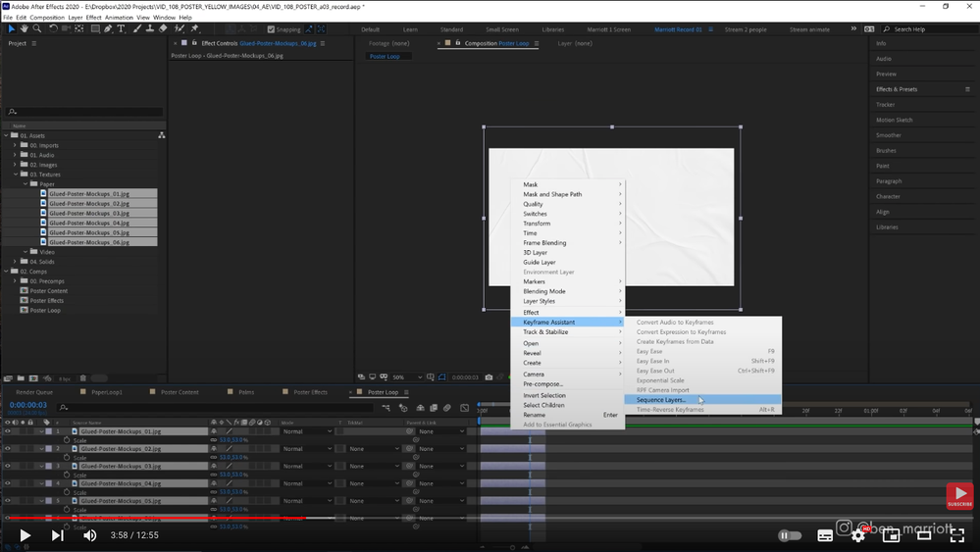Toggle the Snapping checkbox
Image resolution: width=980 pixels, height=552 pixels.
271,29
